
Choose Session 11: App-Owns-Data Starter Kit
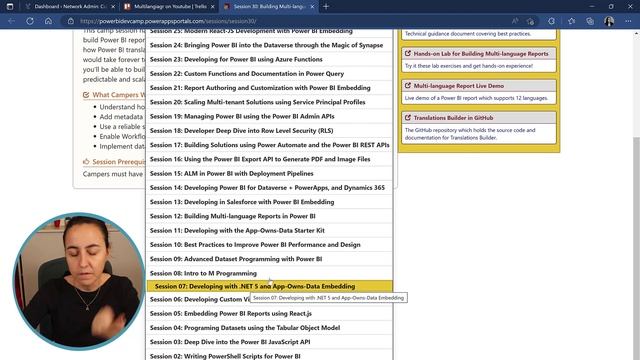point(269,231)
